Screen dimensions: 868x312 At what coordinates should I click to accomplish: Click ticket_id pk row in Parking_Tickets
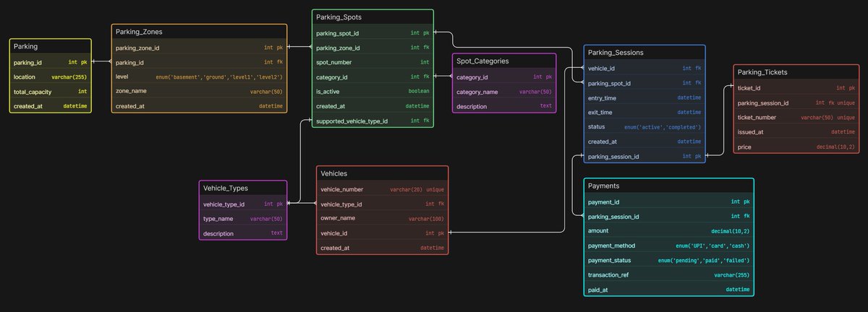coord(796,88)
